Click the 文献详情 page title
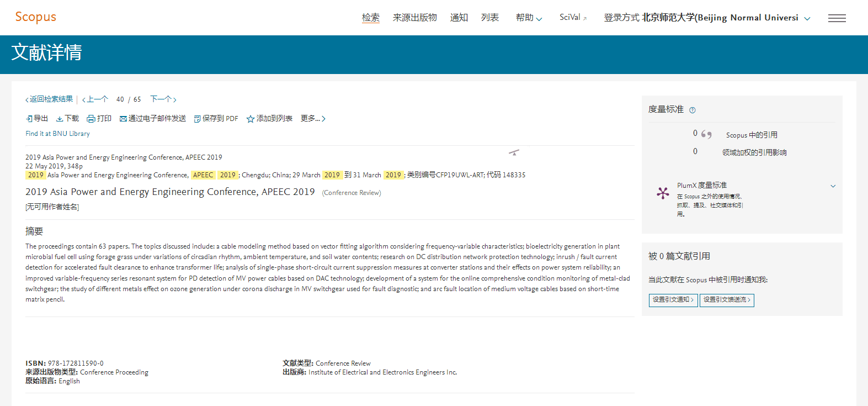Viewport: 868px width, 406px height. point(47,52)
